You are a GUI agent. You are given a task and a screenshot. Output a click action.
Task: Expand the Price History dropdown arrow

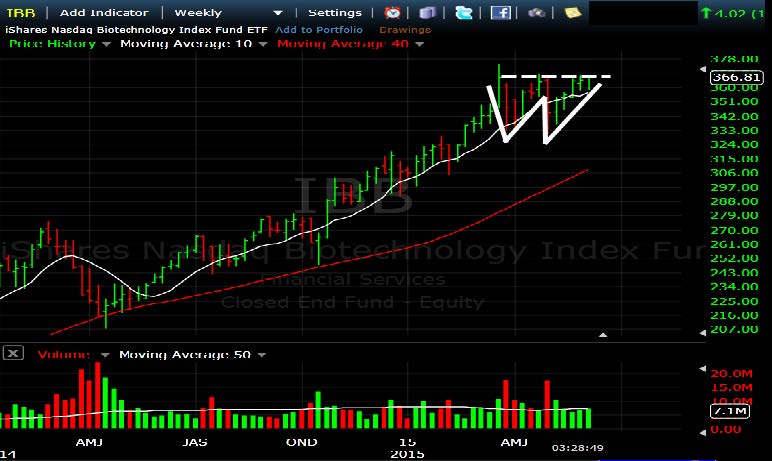(x=106, y=44)
